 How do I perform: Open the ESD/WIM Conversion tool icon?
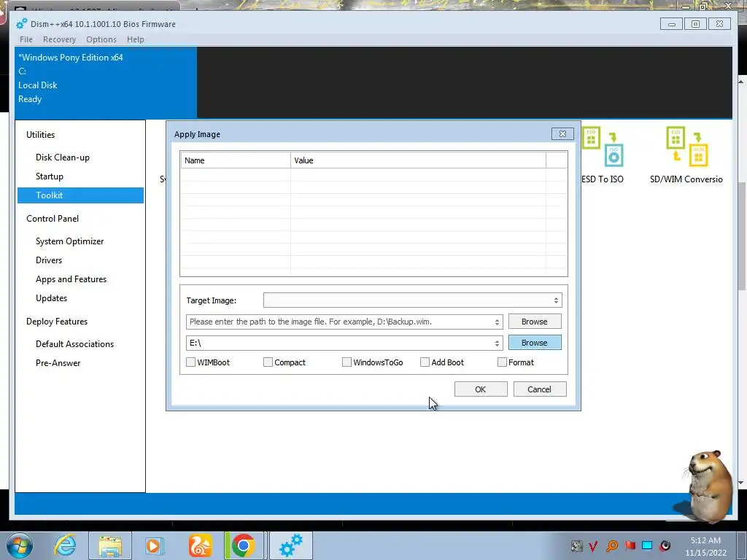click(686, 147)
